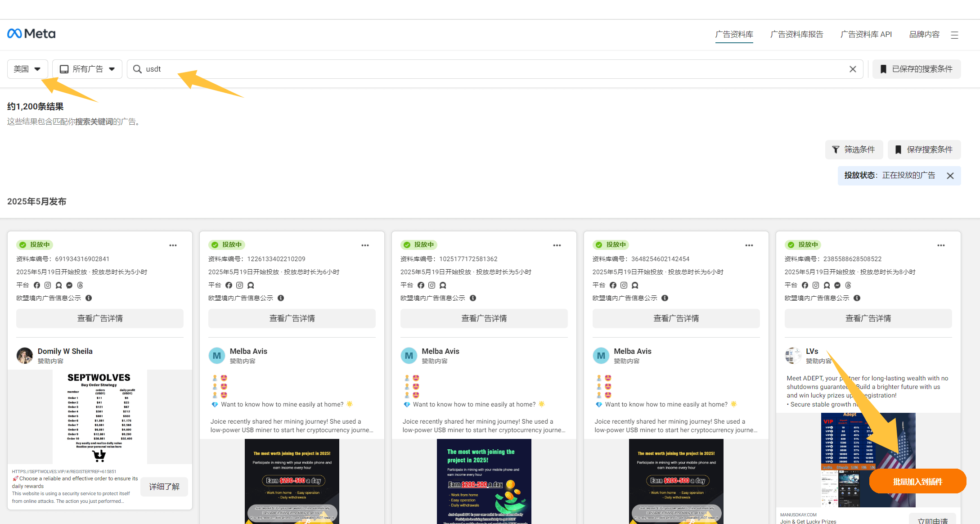Image resolution: width=980 pixels, height=524 pixels.
Task: View ad details for ad 3648254602142454
Action: pyautogui.click(x=676, y=318)
